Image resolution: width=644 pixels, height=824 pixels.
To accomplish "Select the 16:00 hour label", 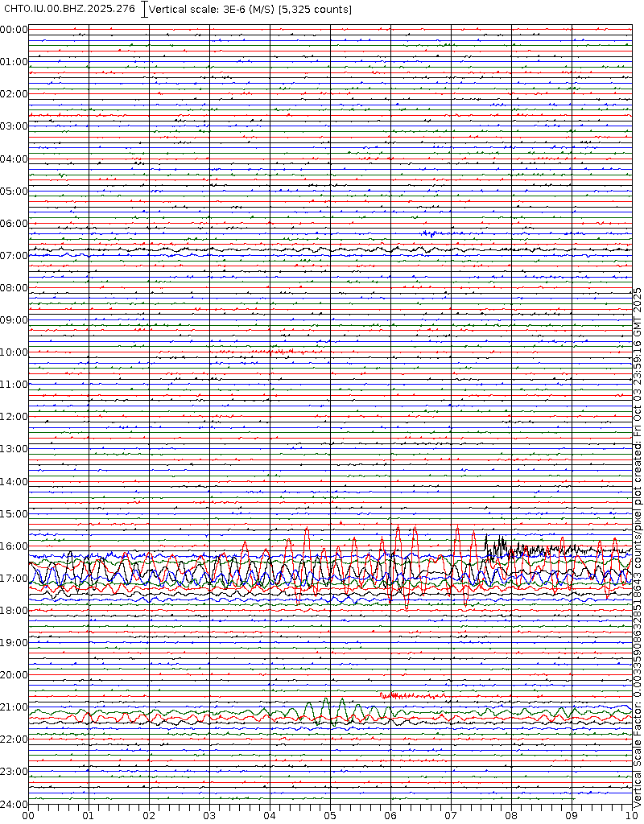I will pos(14,546).
